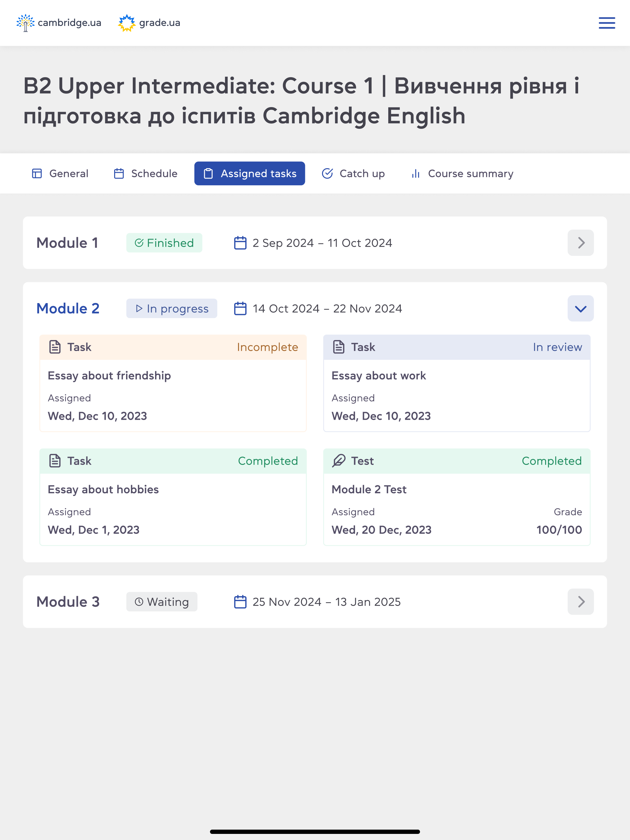The width and height of the screenshot is (630, 840).
Task: Collapse Module 2 with the down chevron
Action: 581,308
